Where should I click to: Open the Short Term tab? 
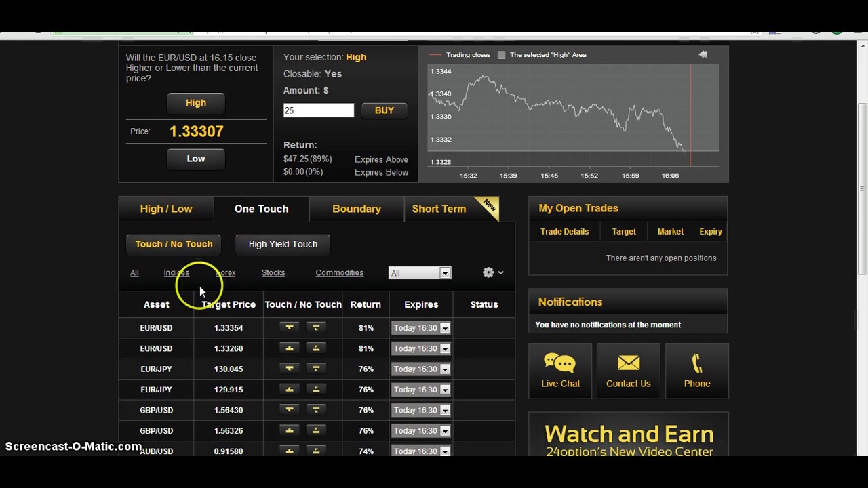point(439,209)
